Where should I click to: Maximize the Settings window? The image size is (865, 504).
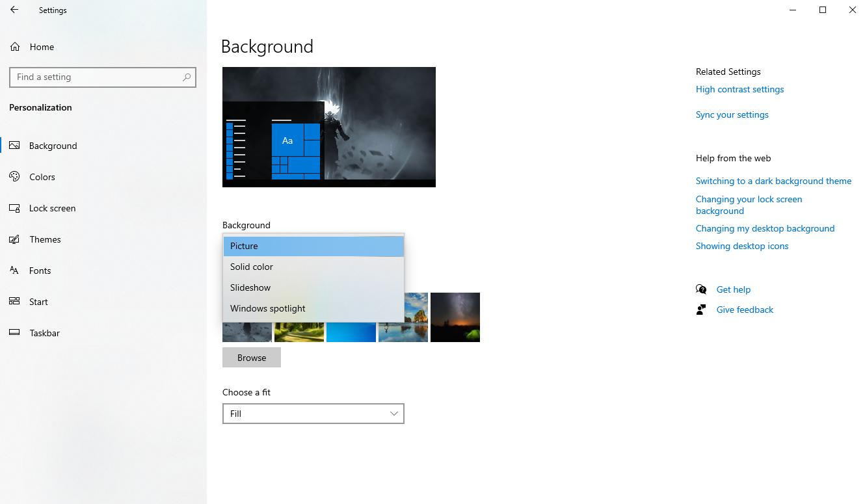pos(823,10)
